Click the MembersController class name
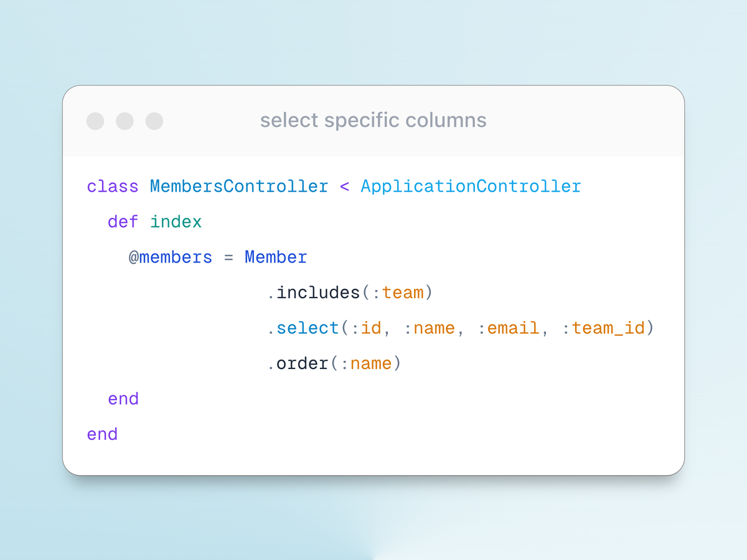The height and width of the screenshot is (560, 747). coord(239,187)
